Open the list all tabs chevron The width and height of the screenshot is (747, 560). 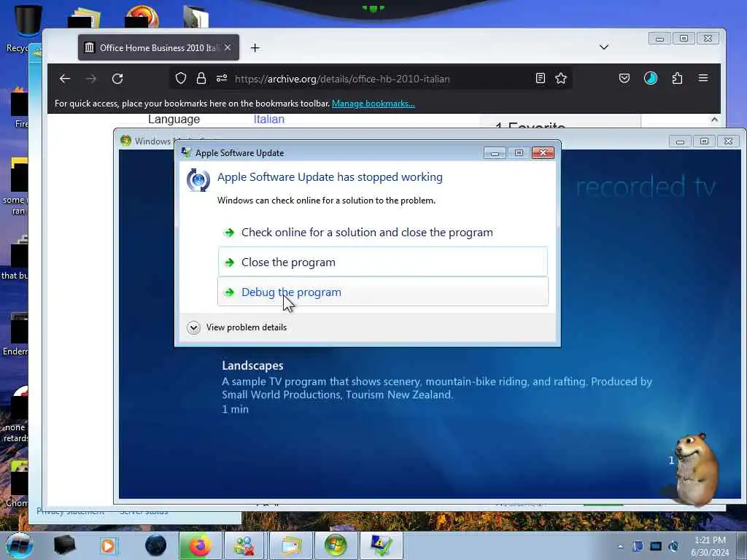603,47
